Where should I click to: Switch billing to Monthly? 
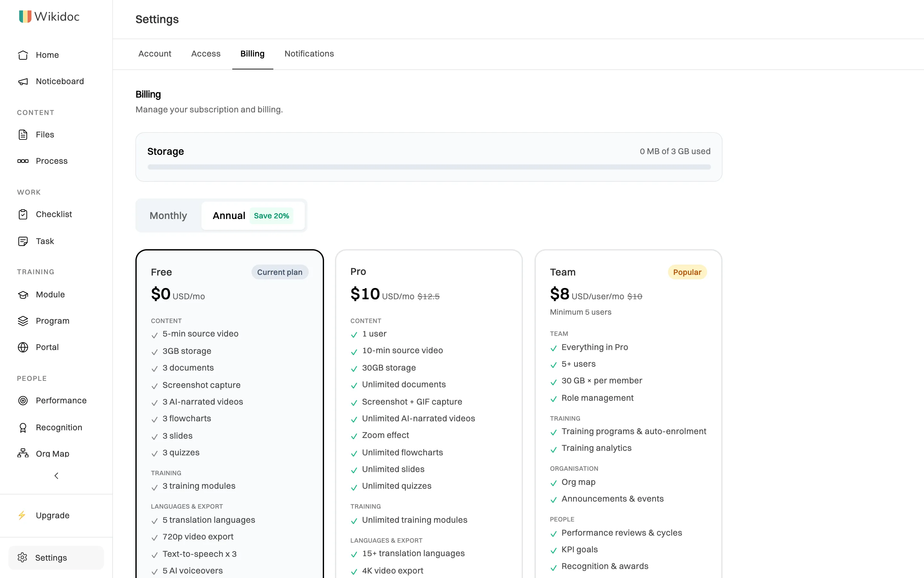(168, 215)
